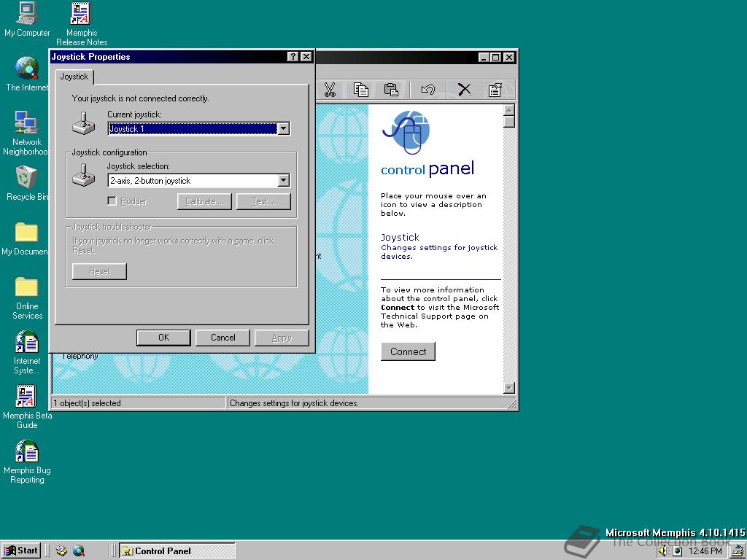Click the Telephony item in Control Panel

80,356
